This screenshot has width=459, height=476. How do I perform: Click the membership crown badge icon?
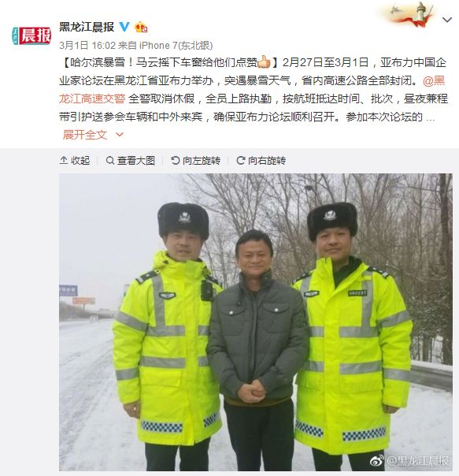click(141, 27)
